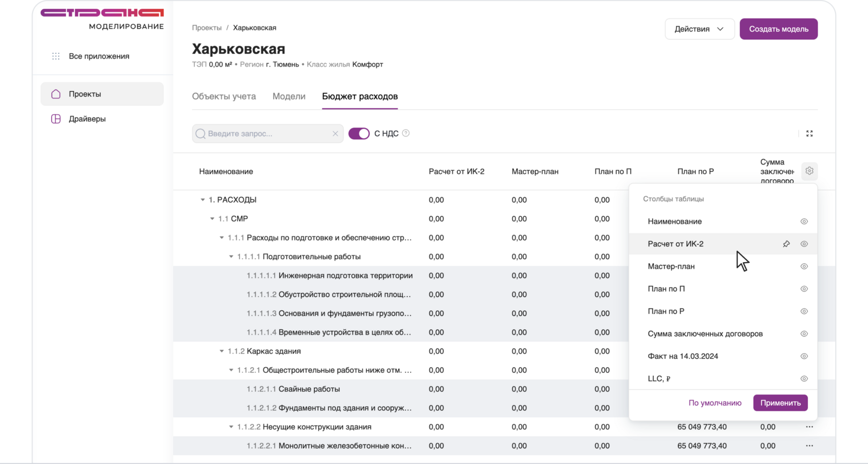The image size is (868, 464).
Task: Hide the План по П column
Action: click(804, 289)
